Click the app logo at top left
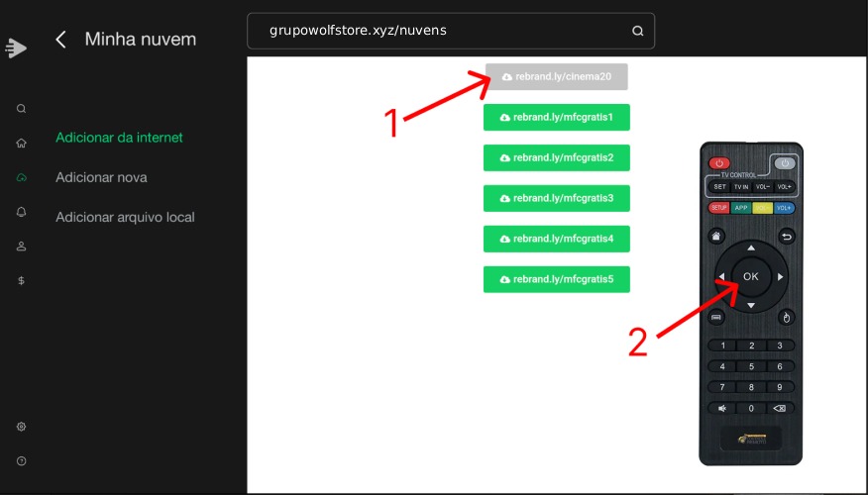Image resolution: width=868 pixels, height=495 pixels. point(16,47)
